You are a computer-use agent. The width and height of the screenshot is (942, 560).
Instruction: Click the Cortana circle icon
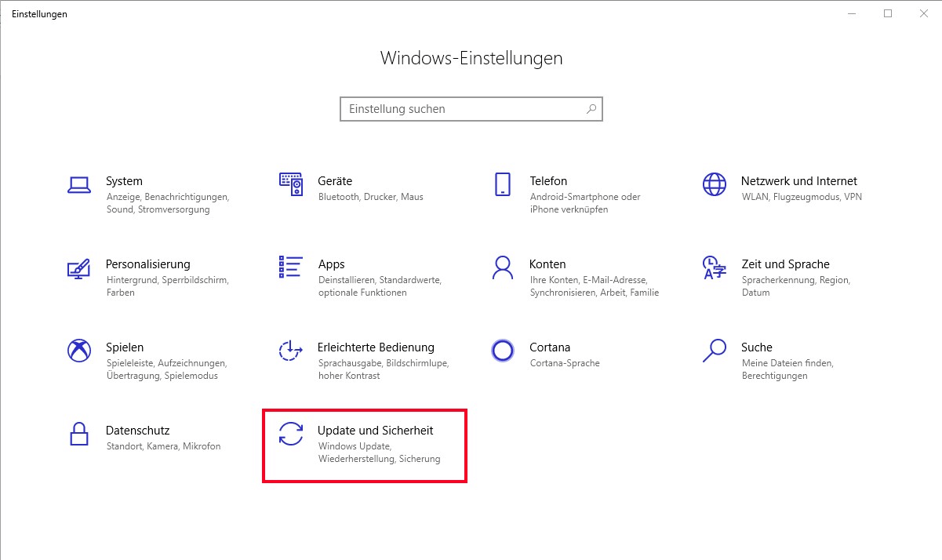[x=503, y=351]
